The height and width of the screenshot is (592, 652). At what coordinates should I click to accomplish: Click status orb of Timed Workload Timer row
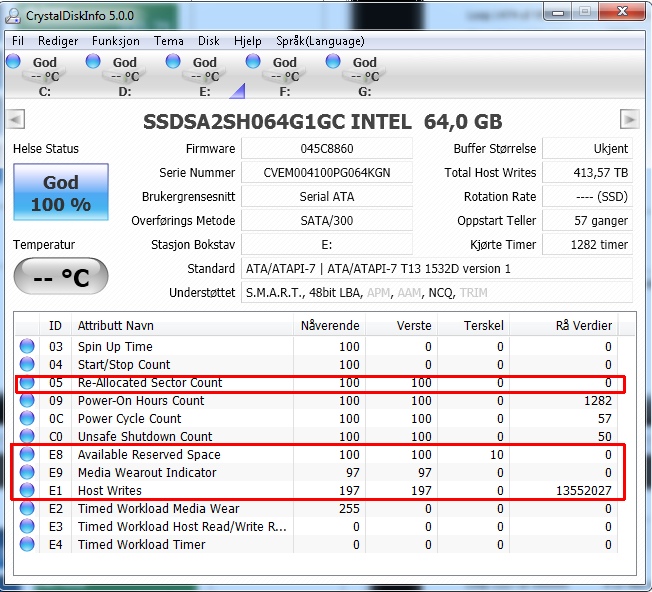[27, 545]
